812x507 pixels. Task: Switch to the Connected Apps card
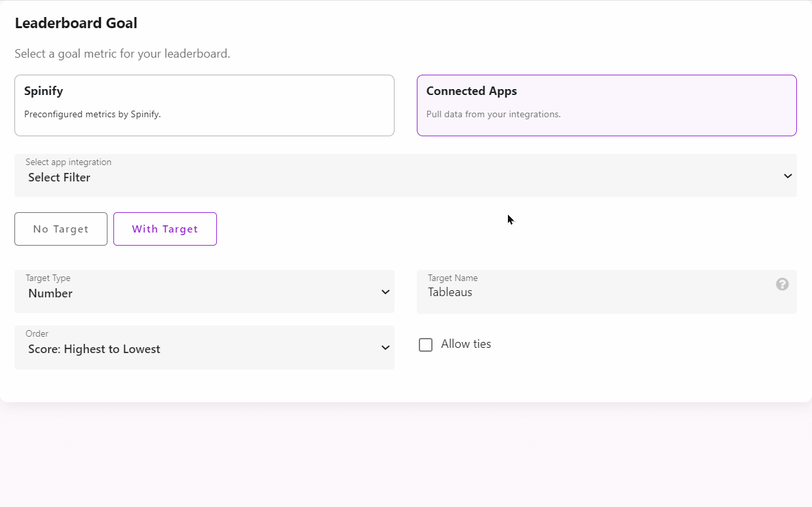click(x=606, y=105)
